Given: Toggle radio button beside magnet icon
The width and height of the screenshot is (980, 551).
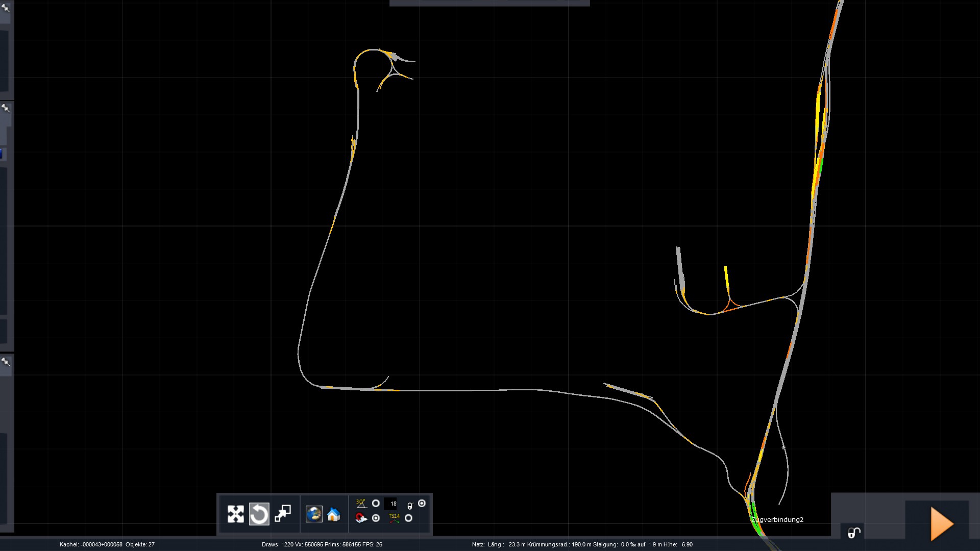Looking at the screenshot, I should click(x=376, y=518).
